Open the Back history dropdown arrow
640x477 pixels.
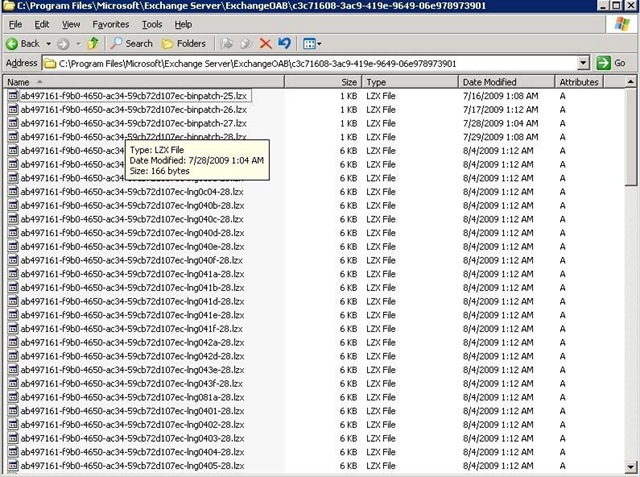tap(49, 44)
